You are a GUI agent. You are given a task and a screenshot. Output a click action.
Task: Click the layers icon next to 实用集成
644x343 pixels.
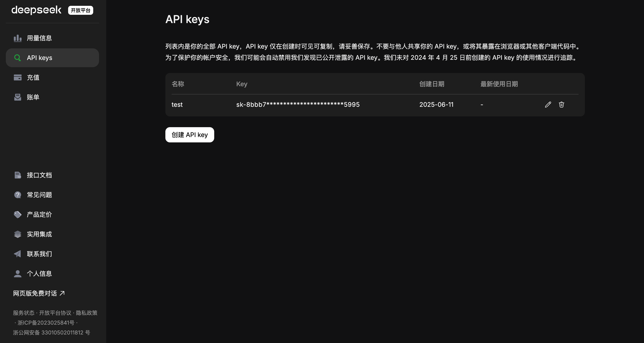tap(17, 234)
